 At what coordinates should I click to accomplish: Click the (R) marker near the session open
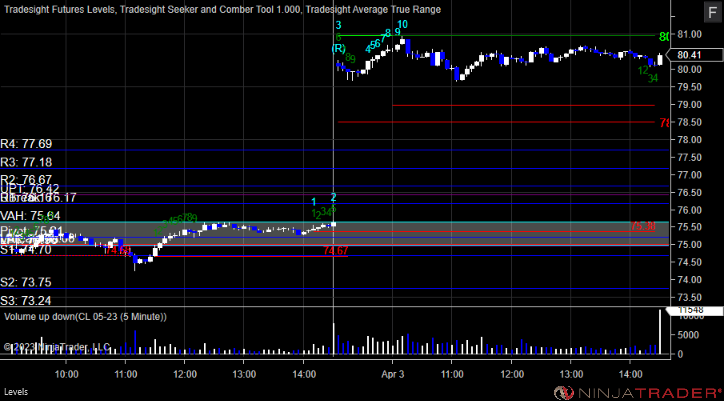(339, 48)
